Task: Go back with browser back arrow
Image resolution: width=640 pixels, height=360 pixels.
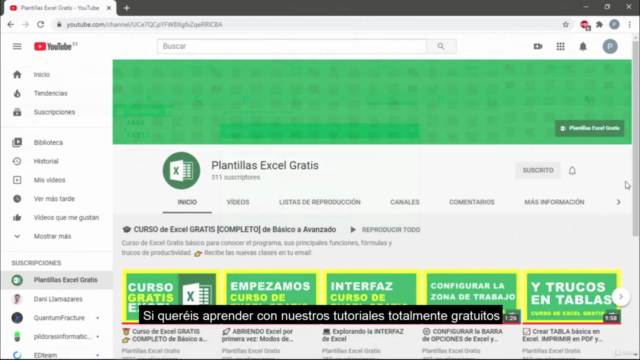Action: [x=11, y=24]
